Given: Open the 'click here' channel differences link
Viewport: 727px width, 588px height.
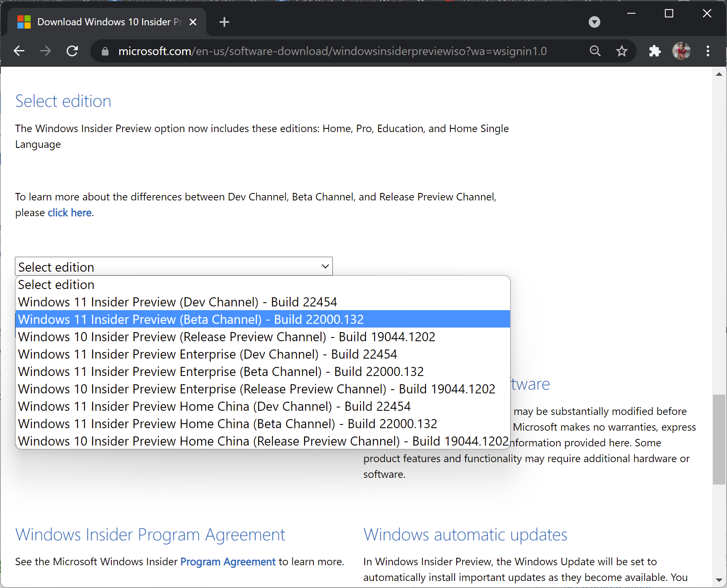Looking at the screenshot, I should coord(70,212).
